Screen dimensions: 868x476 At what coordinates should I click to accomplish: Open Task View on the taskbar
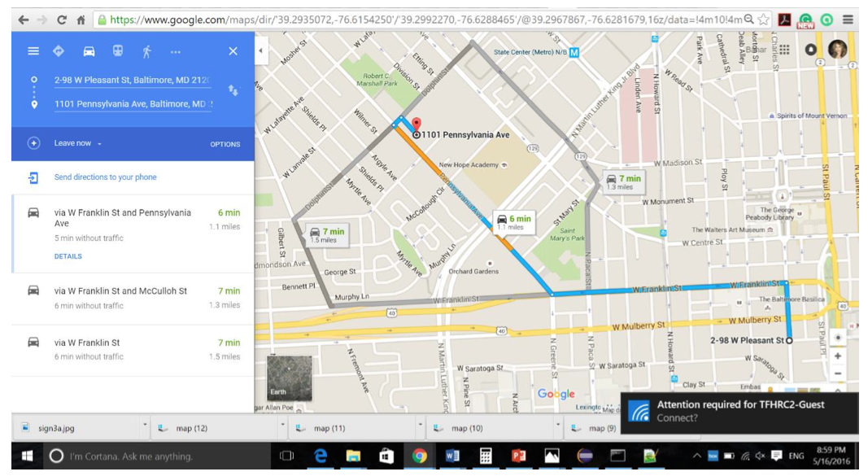tap(286, 456)
